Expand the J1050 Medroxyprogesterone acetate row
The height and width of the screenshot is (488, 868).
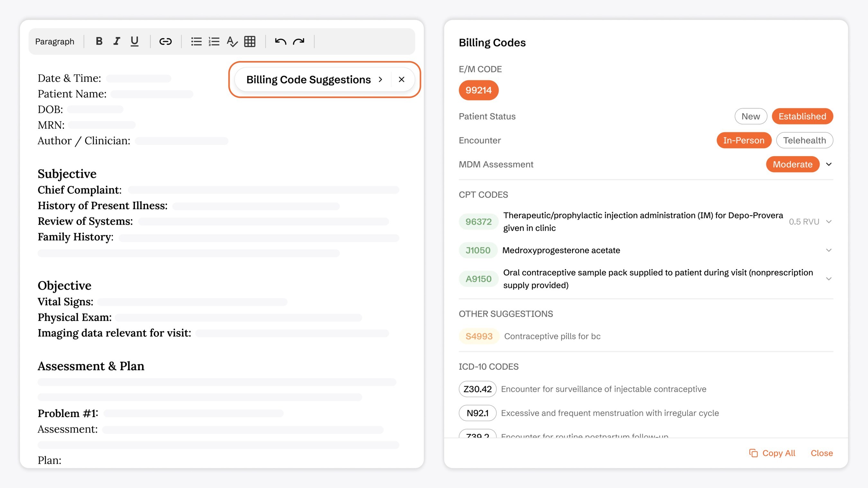point(828,250)
